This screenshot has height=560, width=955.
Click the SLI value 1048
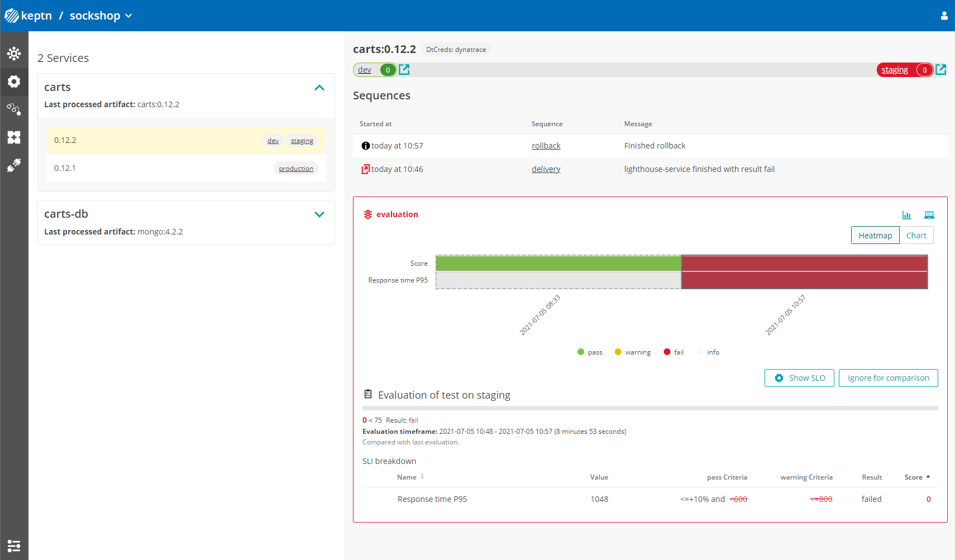599,499
